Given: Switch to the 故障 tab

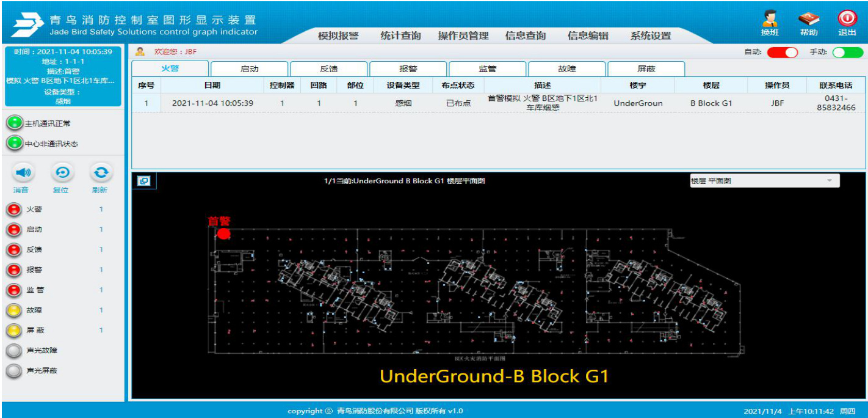Looking at the screenshot, I should coord(566,69).
